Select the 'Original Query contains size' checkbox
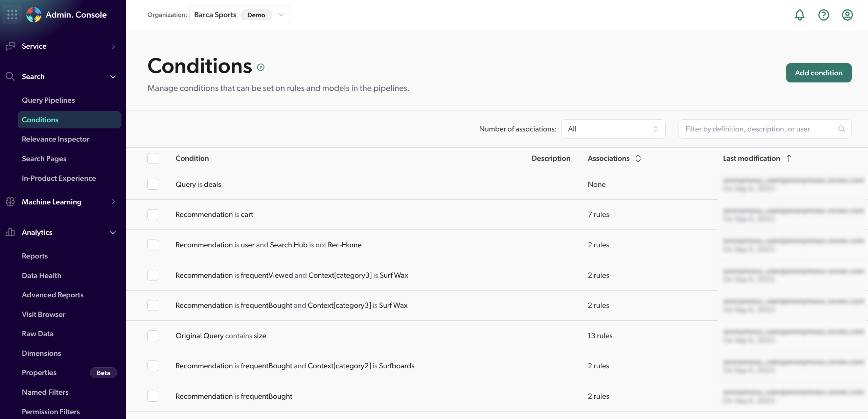The image size is (868, 419). [153, 336]
